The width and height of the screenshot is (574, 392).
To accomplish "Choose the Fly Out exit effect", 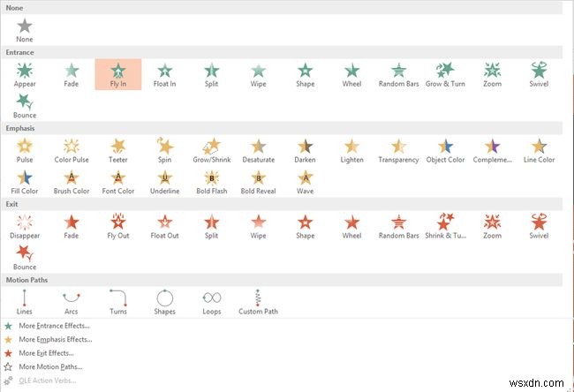I will [118, 227].
